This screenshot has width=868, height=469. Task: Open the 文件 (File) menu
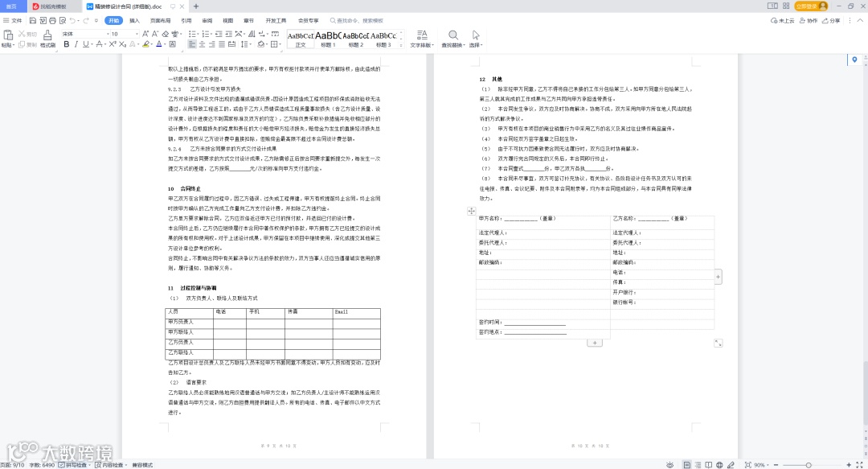tap(13, 20)
